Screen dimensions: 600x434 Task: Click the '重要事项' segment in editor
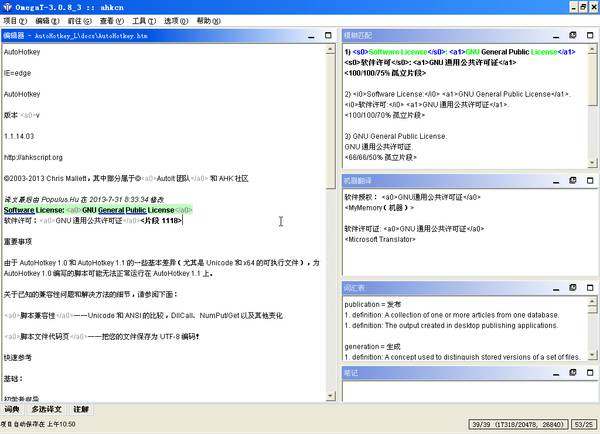click(x=18, y=242)
